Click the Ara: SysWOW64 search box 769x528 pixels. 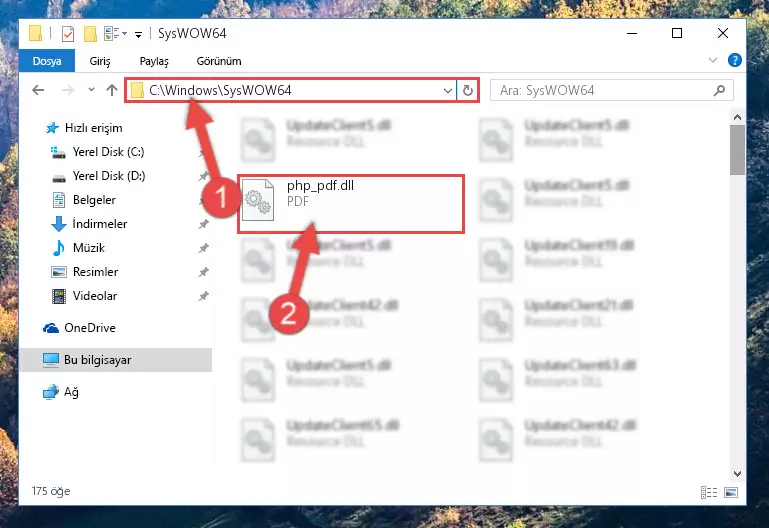coord(612,90)
